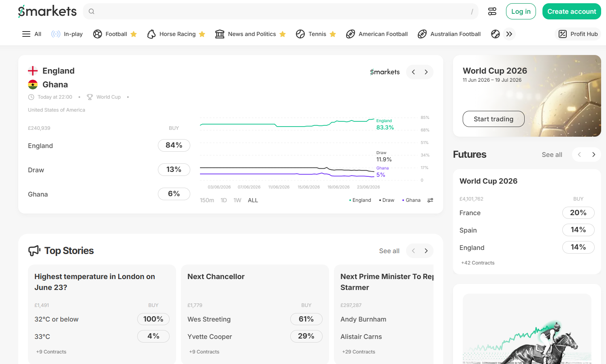
Task: Go to next featured event arrow
Action: click(426, 72)
